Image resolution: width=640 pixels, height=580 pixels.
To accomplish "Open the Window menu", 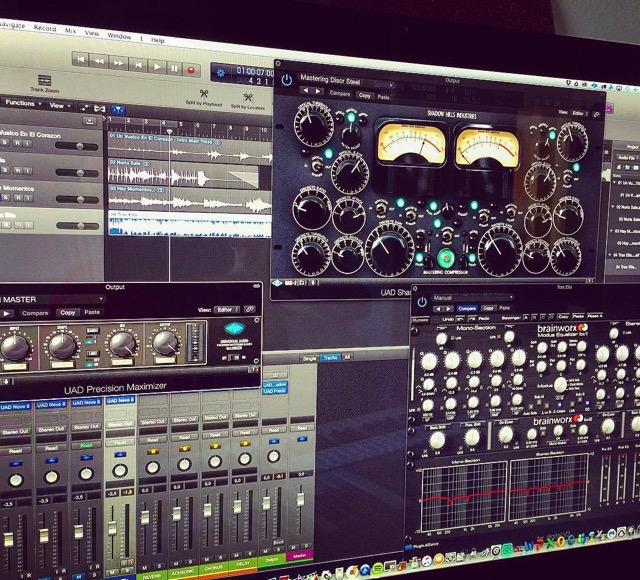I will (x=119, y=36).
